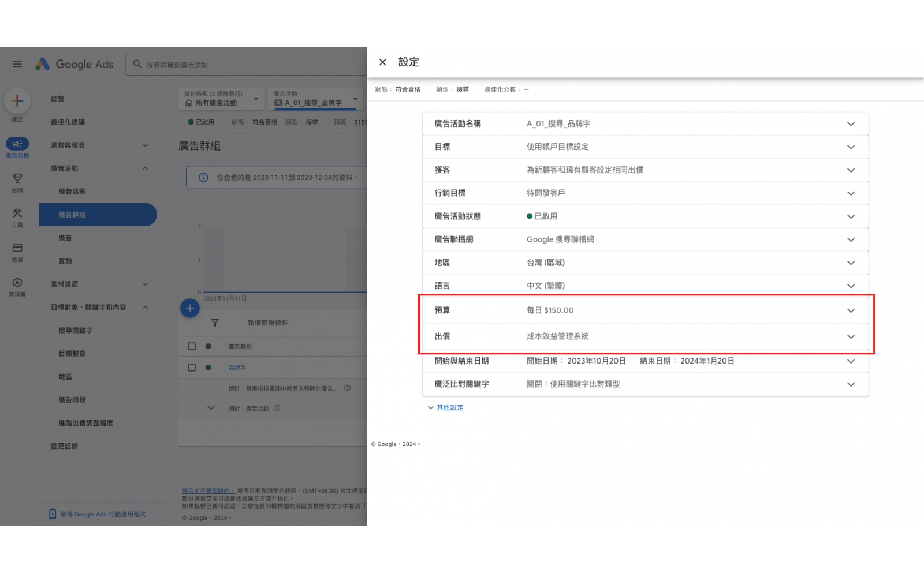Tick the checkbox for 品牌字 row
924x573 pixels.
192,368
